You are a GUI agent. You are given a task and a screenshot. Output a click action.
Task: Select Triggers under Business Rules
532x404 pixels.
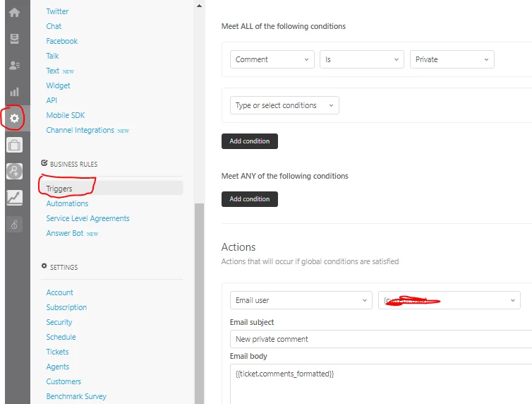(x=59, y=189)
